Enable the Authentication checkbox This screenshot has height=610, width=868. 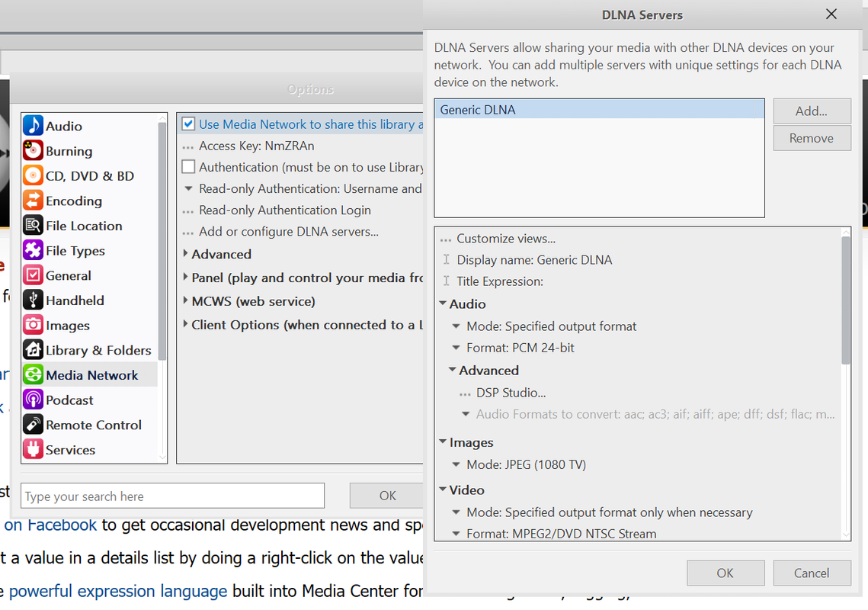point(188,167)
